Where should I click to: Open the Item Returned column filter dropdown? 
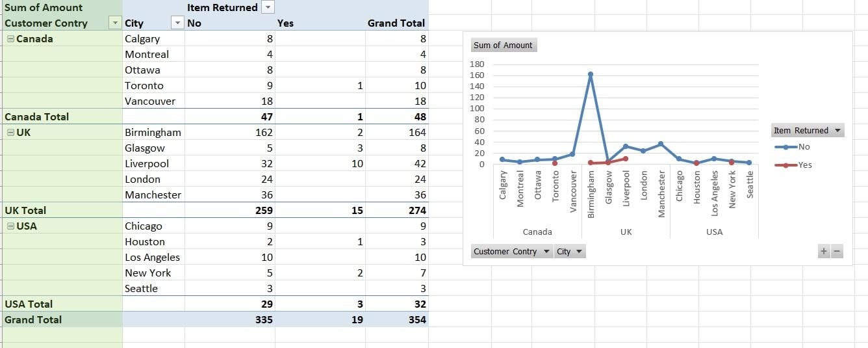pos(268,7)
